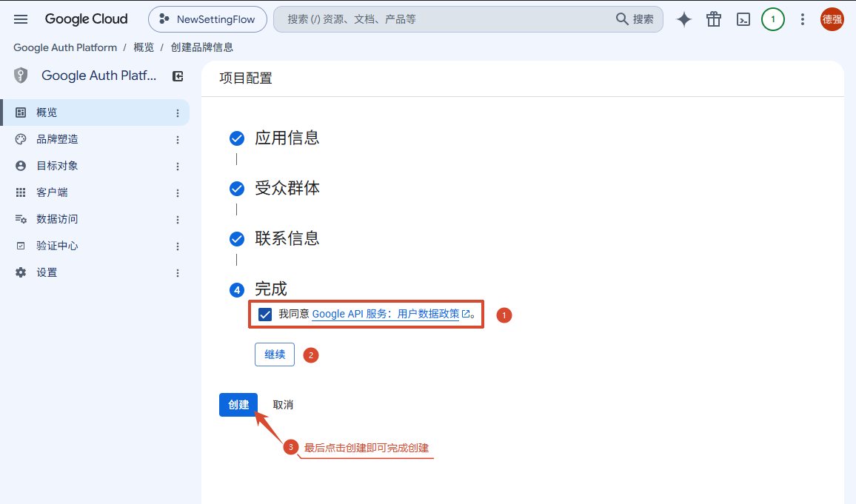This screenshot has height=504, width=856.
Task: Open the Gemini sparkle assistant icon
Action: click(684, 19)
